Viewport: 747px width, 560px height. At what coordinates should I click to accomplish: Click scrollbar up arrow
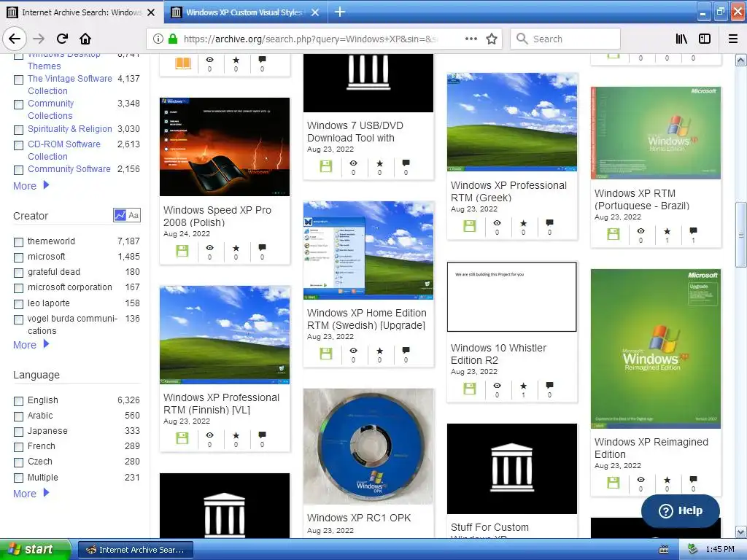click(x=740, y=60)
